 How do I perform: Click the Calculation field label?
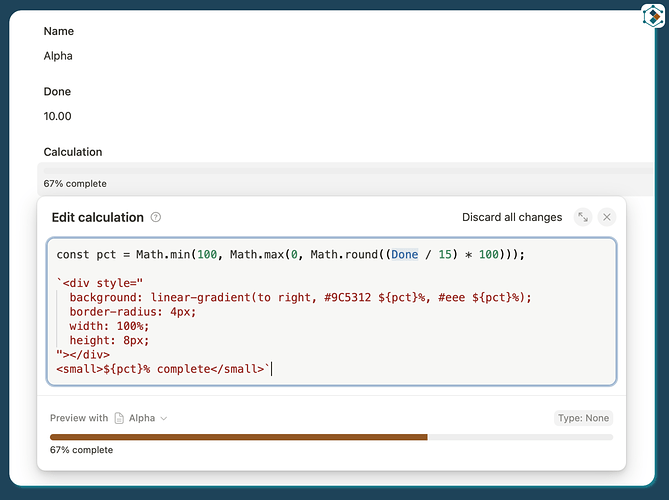[73, 152]
